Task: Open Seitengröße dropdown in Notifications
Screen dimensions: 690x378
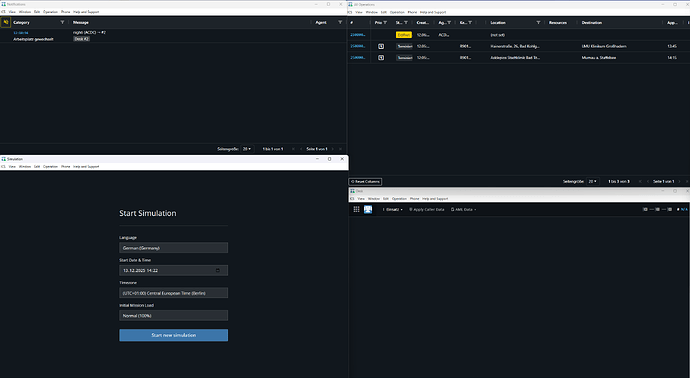Action: pos(247,149)
